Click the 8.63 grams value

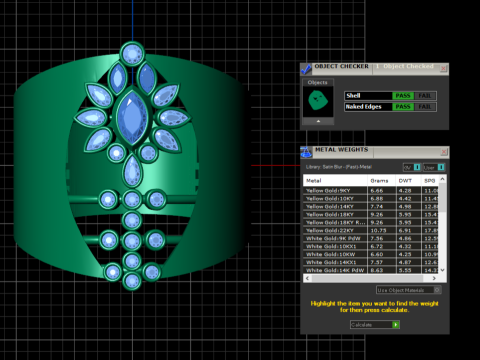[377, 270]
